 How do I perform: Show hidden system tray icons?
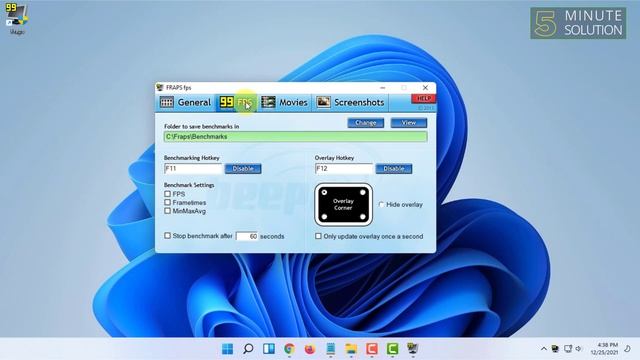pos(544,349)
